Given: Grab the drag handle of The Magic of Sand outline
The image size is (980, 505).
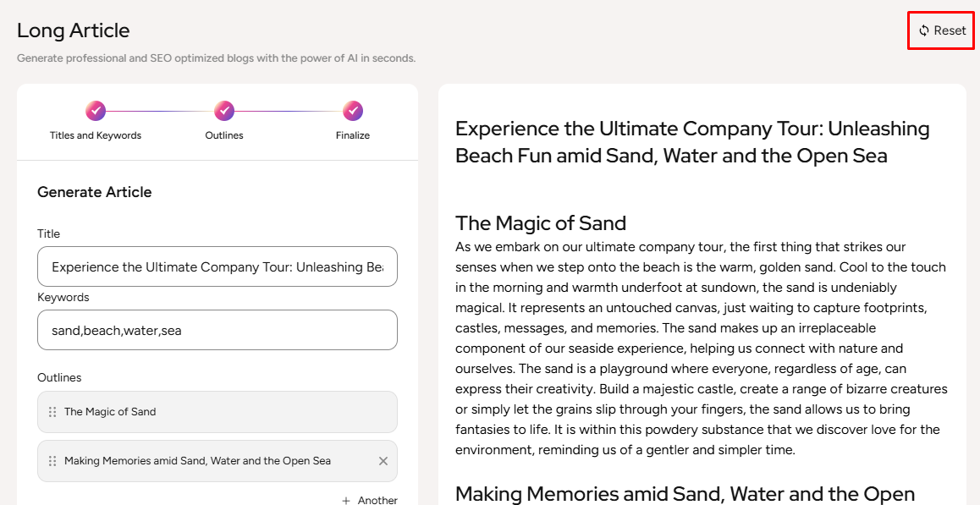Looking at the screenshot, I should pyautogui.click(x=52, y=412).
